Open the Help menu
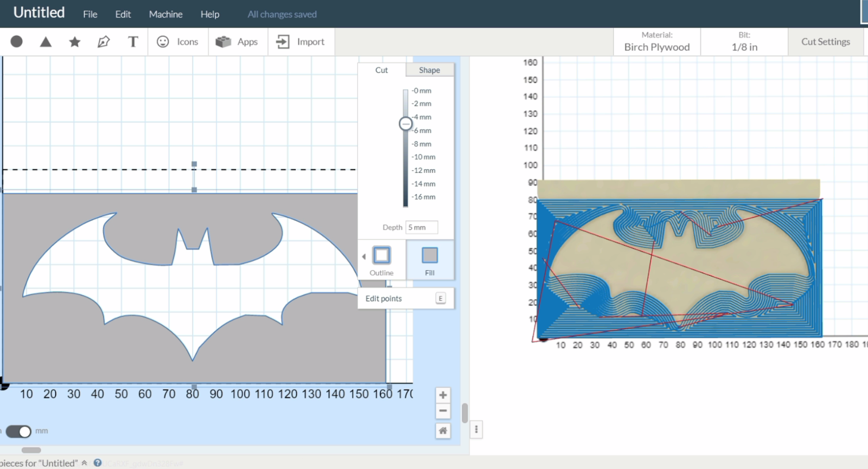 tap(210, 14)
